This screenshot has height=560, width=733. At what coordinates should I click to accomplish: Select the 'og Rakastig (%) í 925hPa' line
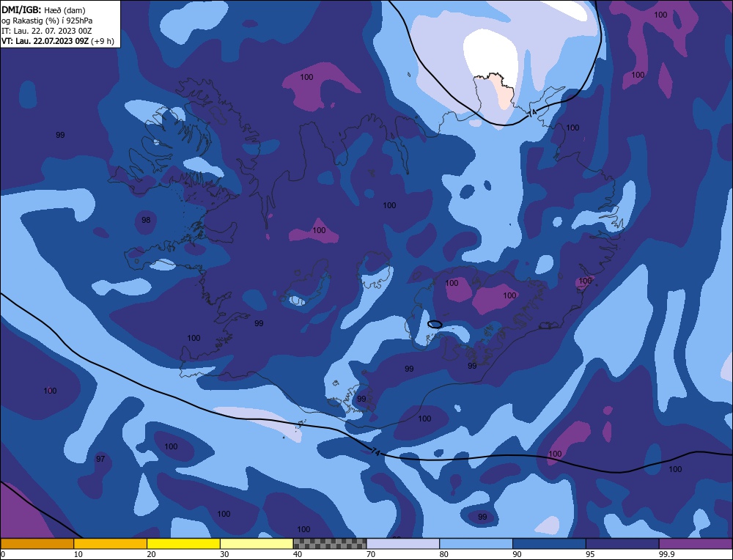[x=47, y=21]
